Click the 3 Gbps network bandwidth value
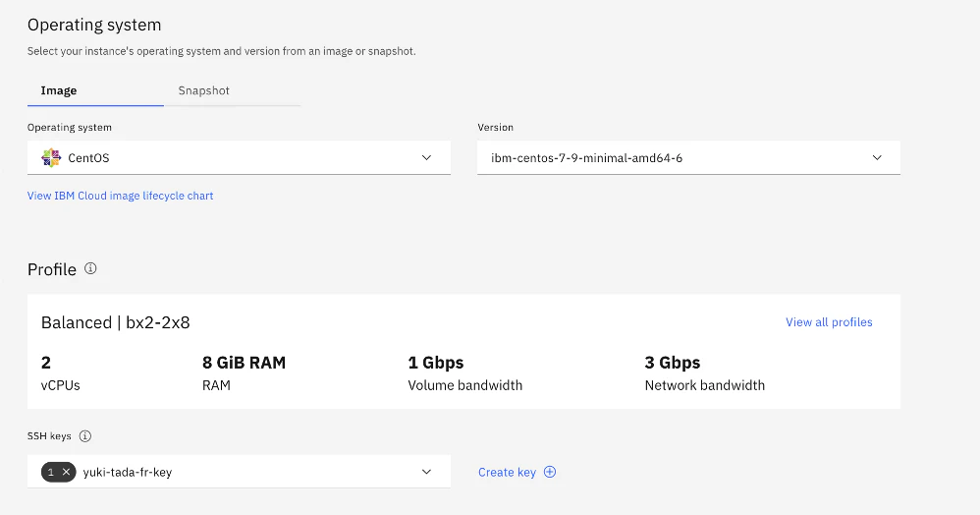980x515 pixels. pyautogui.click(x=673, y=363)
